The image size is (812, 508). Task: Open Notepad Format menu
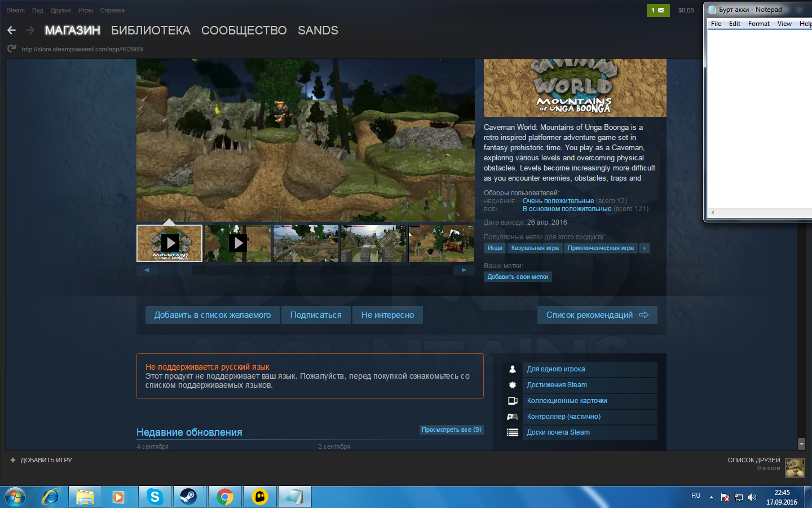pyautogui.click(x=759, y=24)
